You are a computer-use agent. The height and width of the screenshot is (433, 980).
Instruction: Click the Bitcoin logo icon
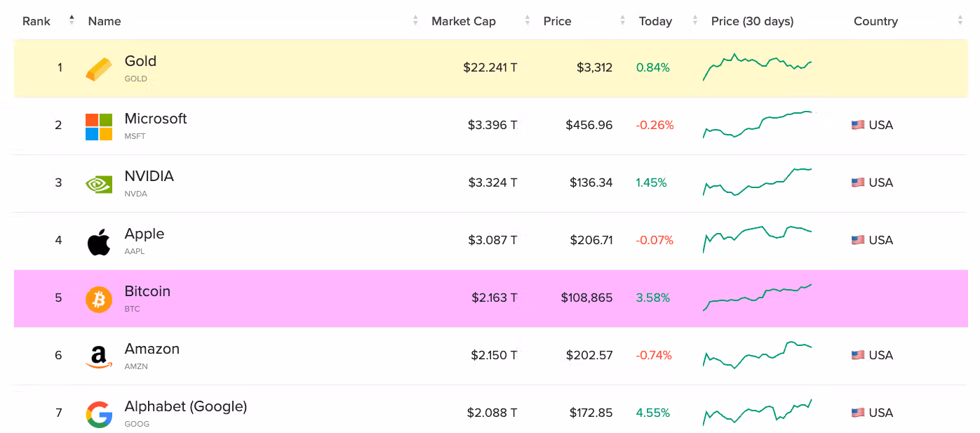(99, 299)
